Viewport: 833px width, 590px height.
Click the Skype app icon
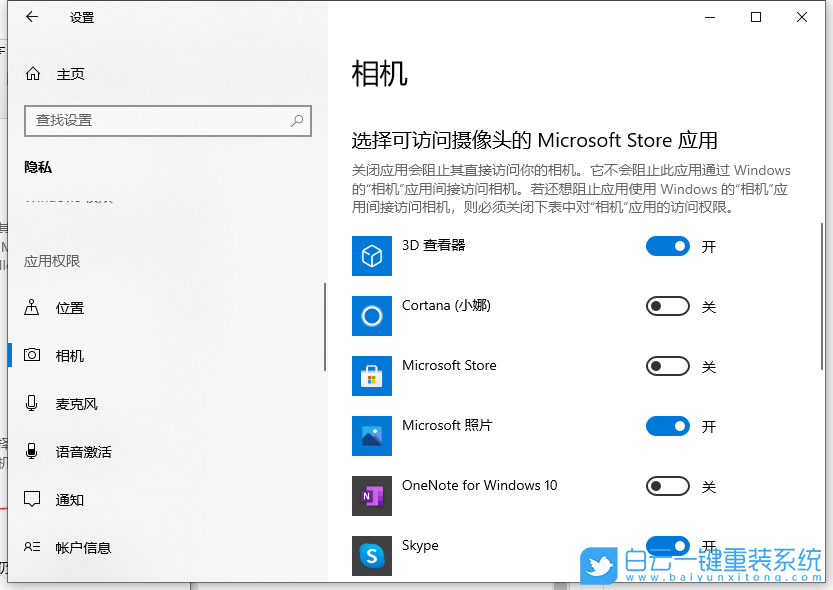371,556
